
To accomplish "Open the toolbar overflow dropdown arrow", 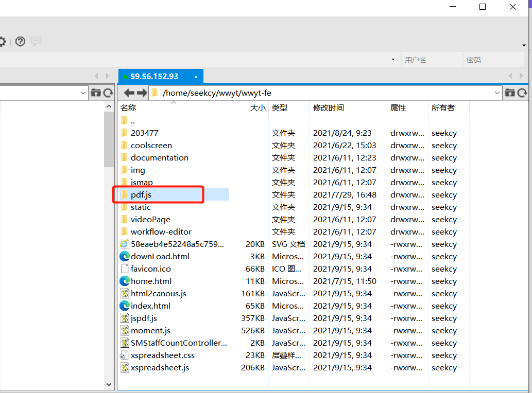I will pyautogui.click(x=524, y=45).
